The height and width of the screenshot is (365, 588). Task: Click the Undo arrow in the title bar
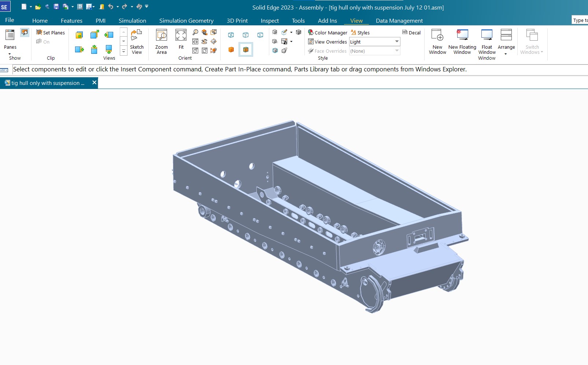pos(110,7)
